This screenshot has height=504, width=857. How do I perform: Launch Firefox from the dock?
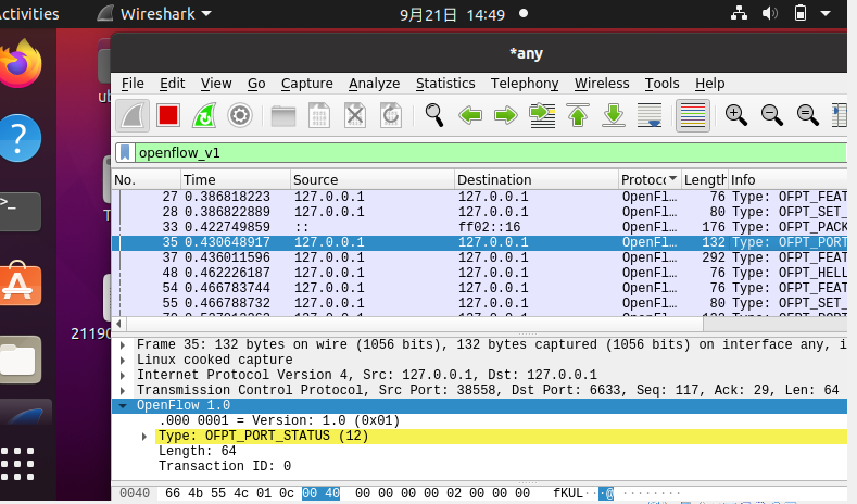click(x=21, y=64)
